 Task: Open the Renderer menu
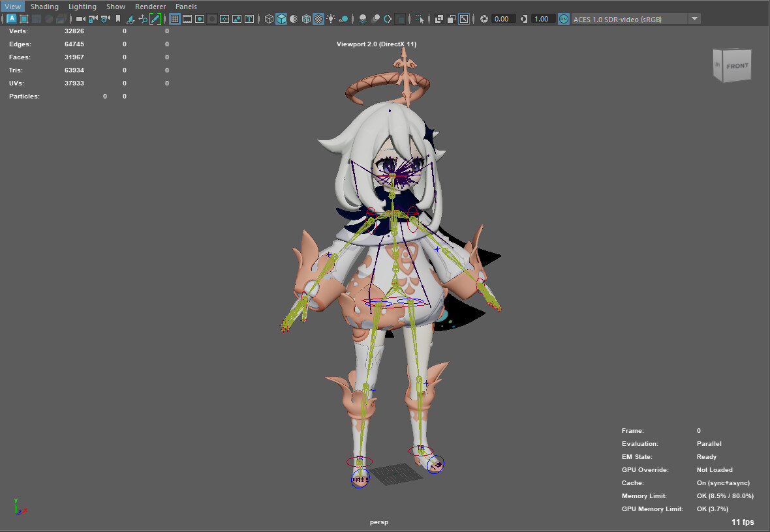[x=150, y=7]
